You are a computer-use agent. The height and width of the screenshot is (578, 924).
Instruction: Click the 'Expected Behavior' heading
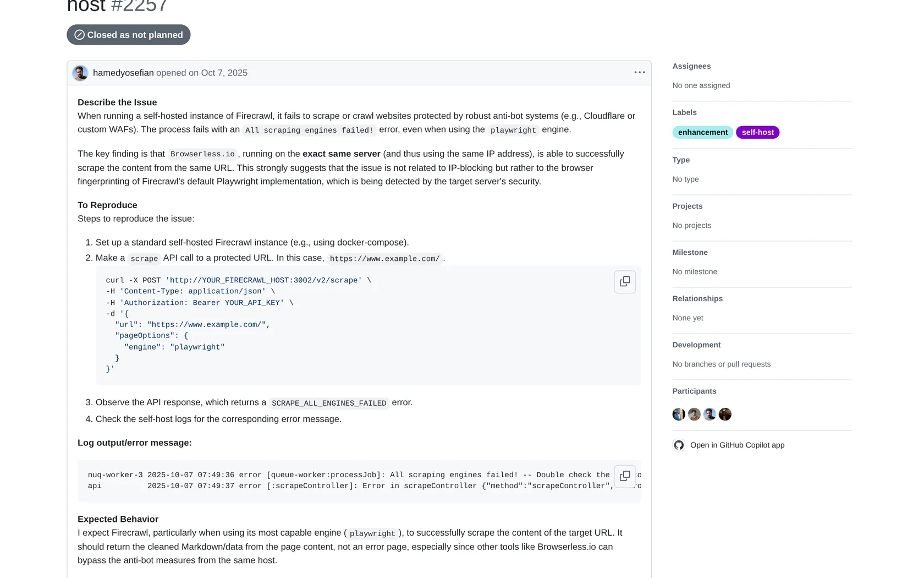click(x=118, y=519)
